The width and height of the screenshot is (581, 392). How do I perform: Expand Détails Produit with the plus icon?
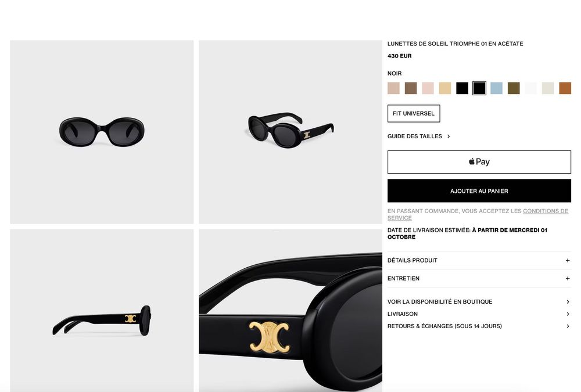coord(567,261)
